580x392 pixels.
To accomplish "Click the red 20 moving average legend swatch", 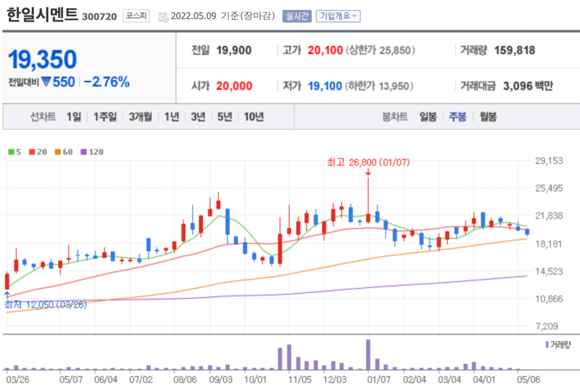I will click(x=32, y=152).
